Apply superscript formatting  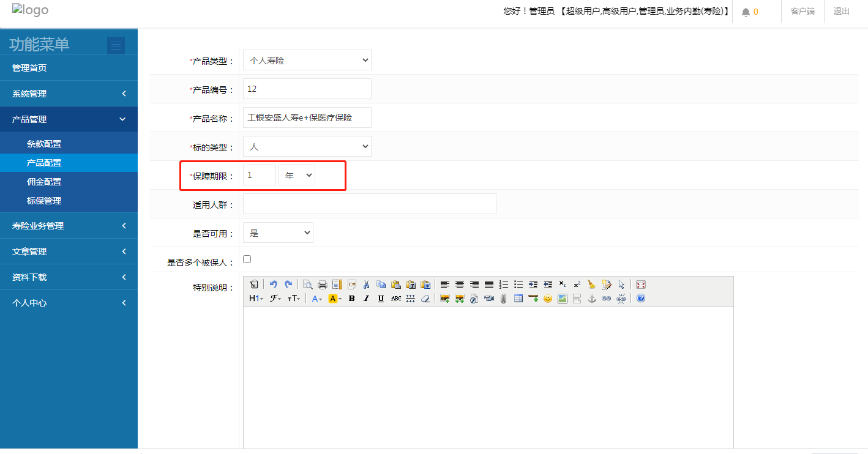coord(577,285)
